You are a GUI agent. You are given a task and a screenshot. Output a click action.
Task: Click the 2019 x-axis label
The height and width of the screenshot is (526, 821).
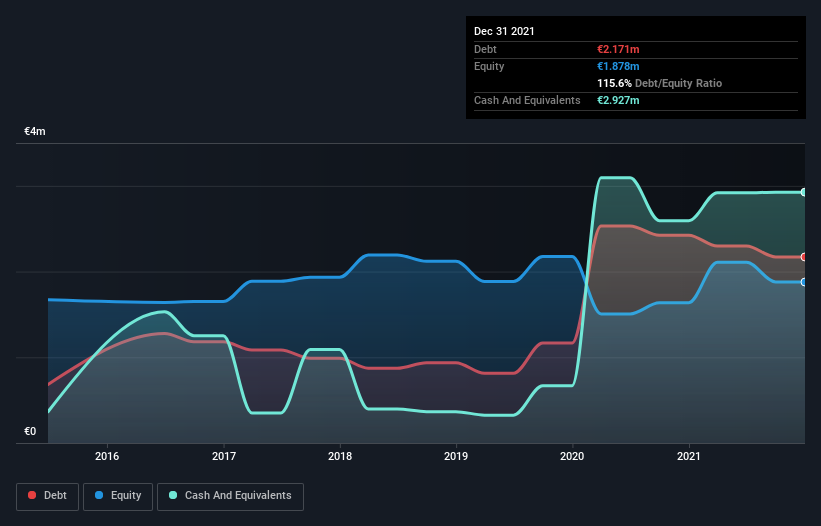[456, 456]
